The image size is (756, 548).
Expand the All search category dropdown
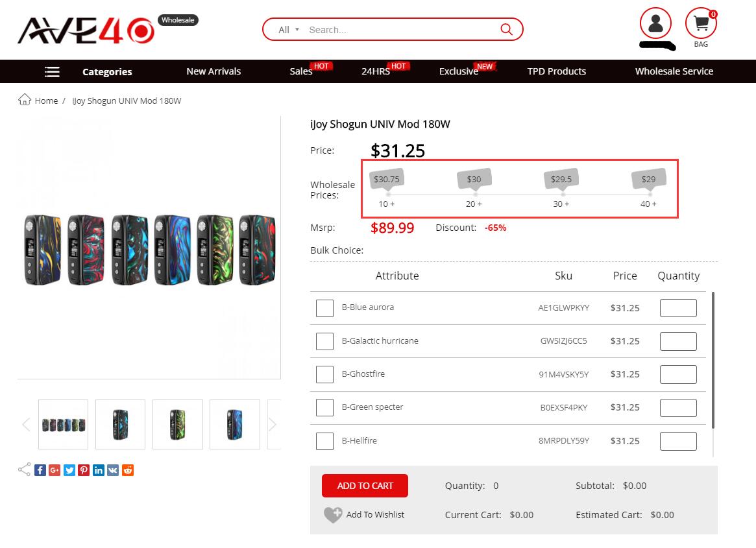(x=289, y=30)
